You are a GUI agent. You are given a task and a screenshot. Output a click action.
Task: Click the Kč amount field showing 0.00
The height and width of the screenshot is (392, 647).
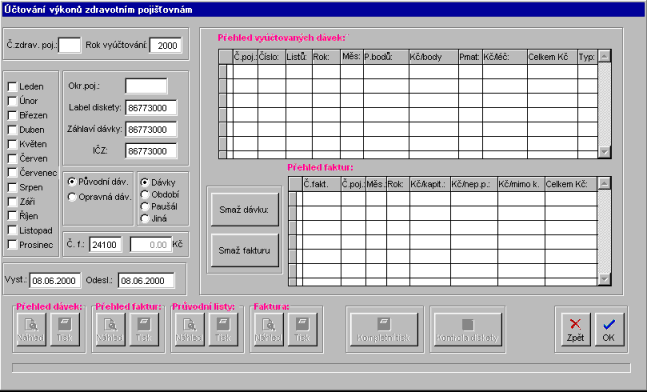151,245
